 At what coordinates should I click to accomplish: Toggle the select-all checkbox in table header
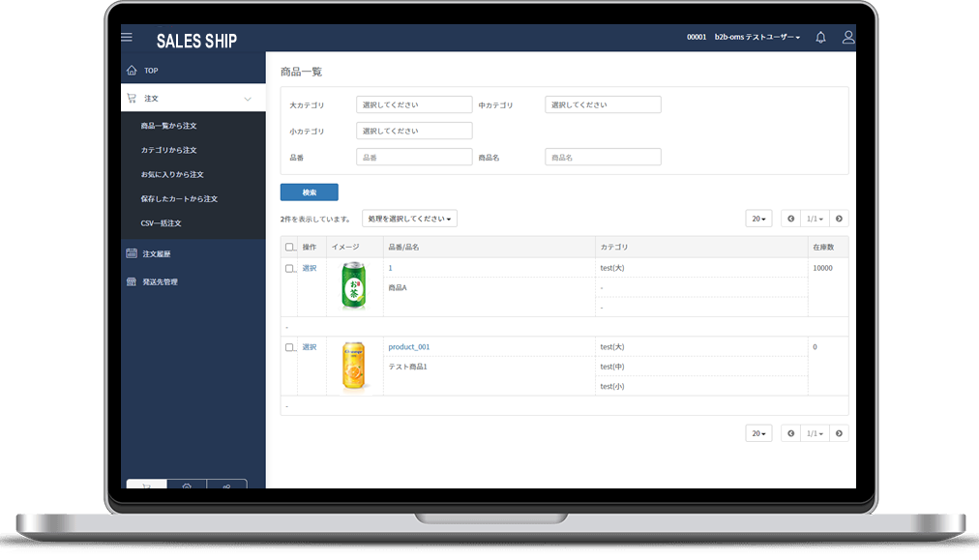tap(289, 248)
